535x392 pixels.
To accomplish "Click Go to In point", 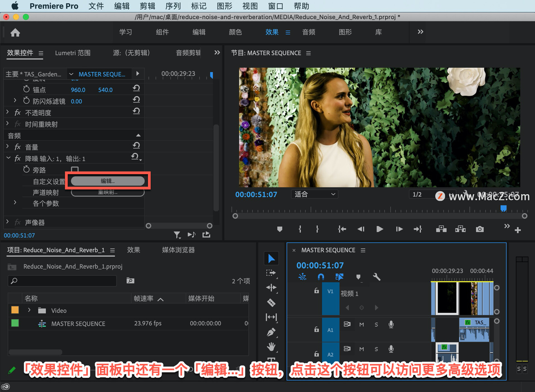I will [342, 229].
